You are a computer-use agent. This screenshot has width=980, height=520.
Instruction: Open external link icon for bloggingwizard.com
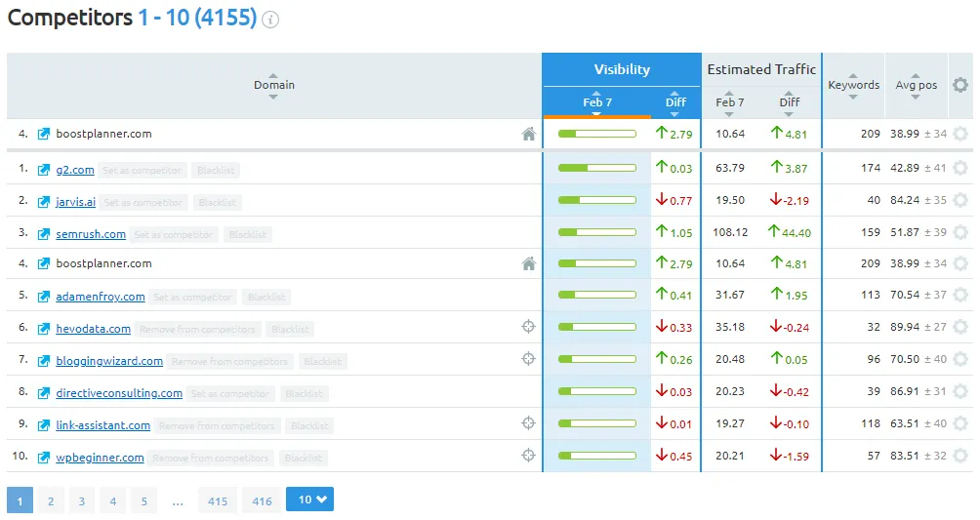(43, 361)
